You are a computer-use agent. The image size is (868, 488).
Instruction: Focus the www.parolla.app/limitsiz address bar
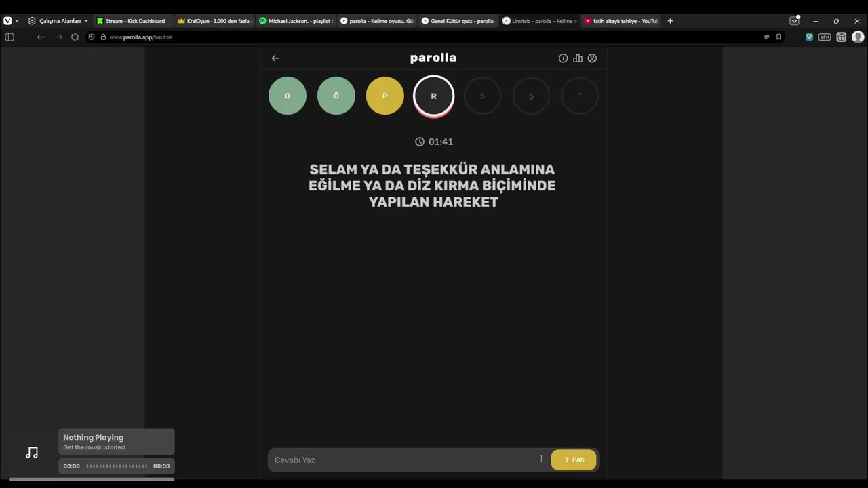(x=141, y=37)
